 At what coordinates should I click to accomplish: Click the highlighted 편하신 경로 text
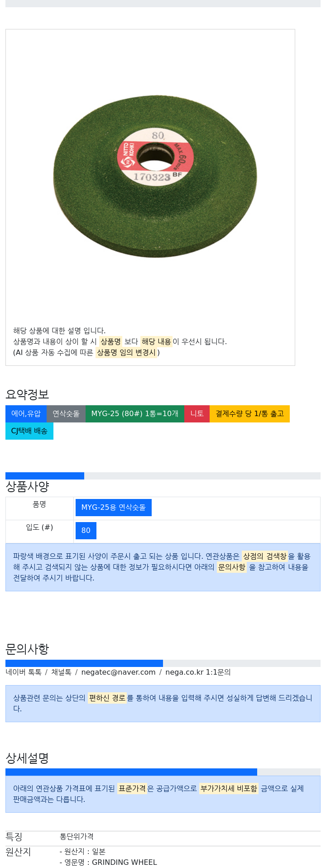(107, 698)
